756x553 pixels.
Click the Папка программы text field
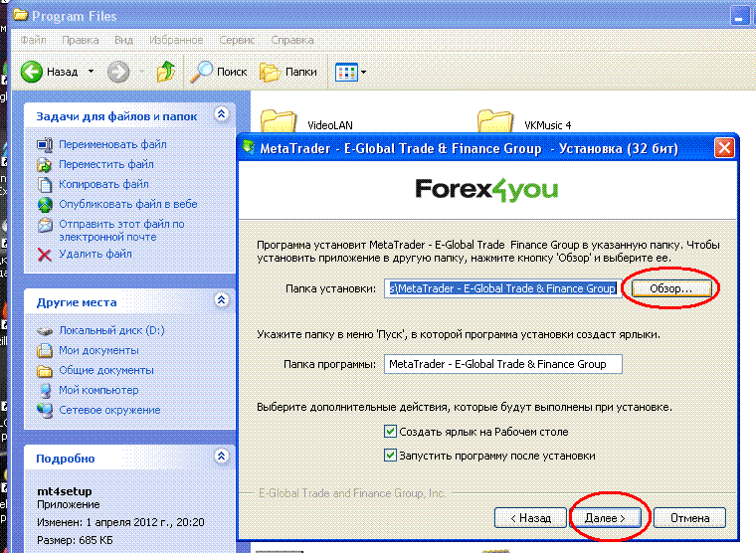click(x=503, y=364)
